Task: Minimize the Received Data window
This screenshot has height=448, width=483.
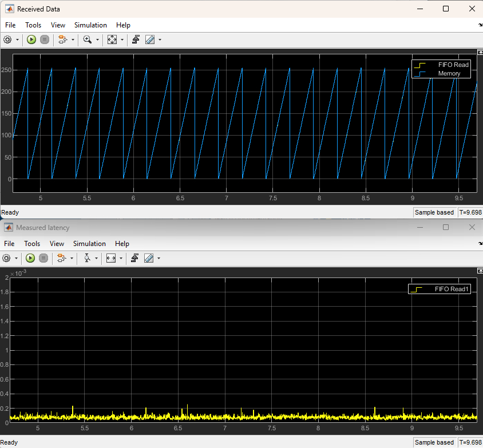Action: click(x=420, y=9)
